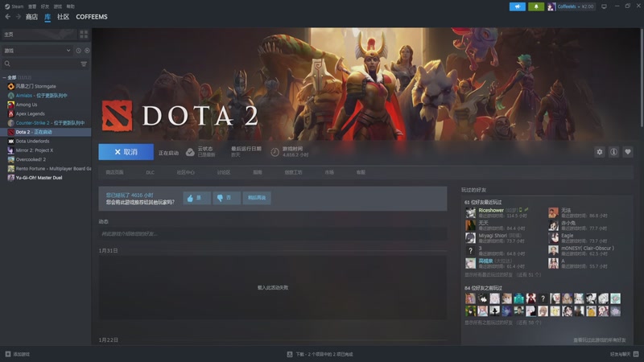Collapse the 全部 games category
The height and width of the screenshot is (362, 644).
(x=4, y=77)
